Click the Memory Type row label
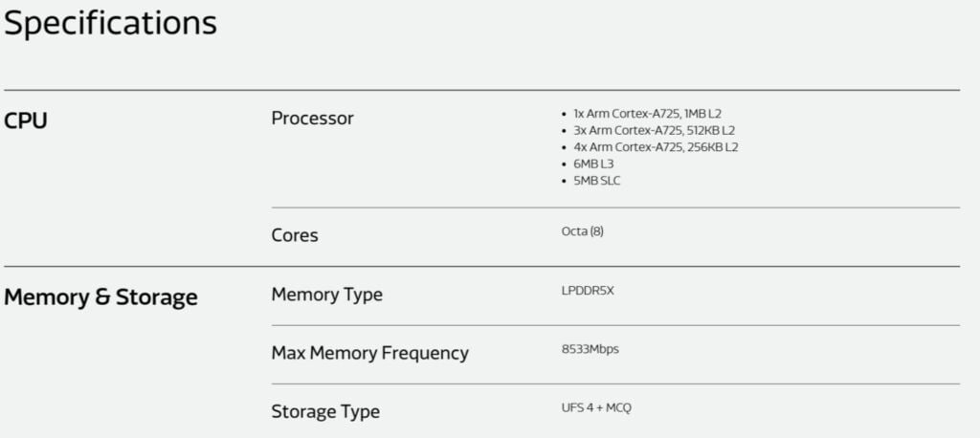Viewport: 980px width, 438px height. [327, 295]
